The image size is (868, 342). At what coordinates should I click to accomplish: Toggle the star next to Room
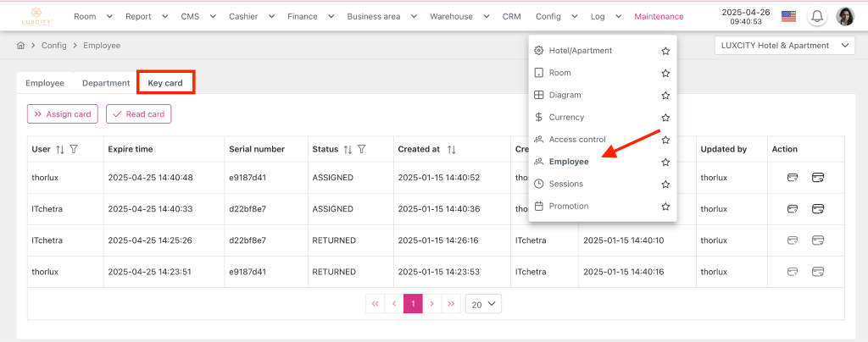665,73
